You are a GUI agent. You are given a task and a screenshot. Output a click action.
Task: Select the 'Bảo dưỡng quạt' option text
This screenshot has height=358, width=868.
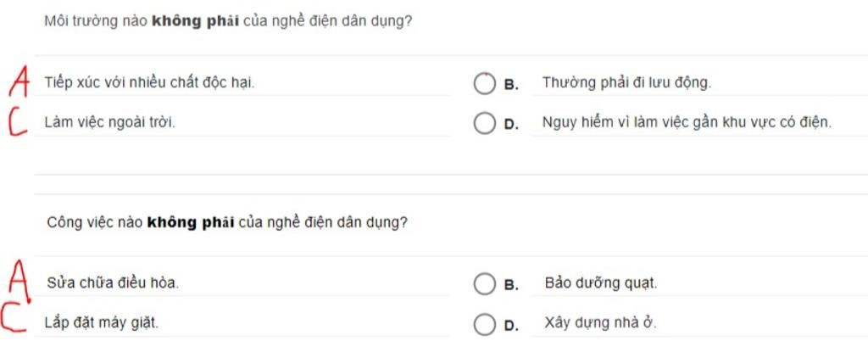click(x=601, y=283)
